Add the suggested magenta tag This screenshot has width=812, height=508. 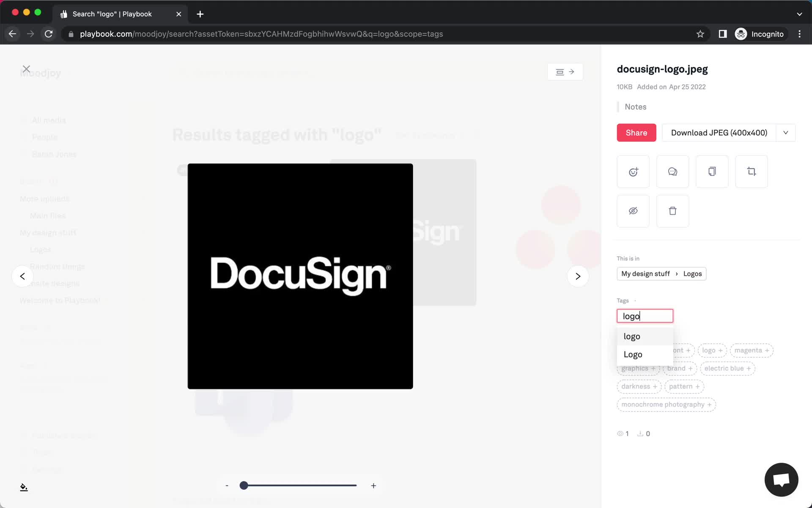(x=752, y=350)
